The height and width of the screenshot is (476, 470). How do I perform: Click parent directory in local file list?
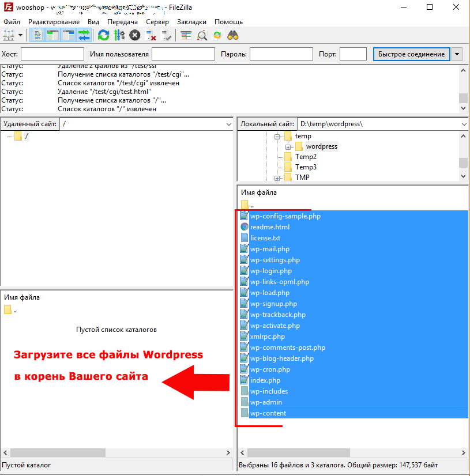click(x=247, y=205)
